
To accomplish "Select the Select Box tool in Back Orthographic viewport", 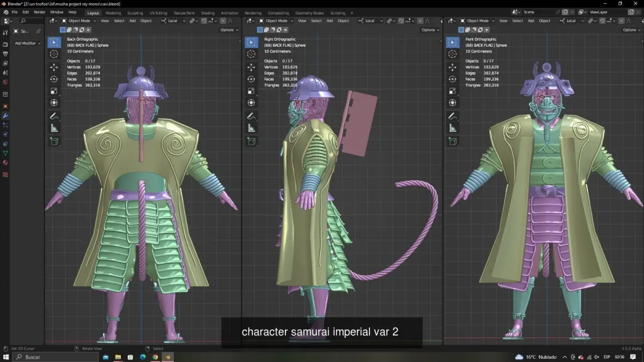I will [54, 42].
